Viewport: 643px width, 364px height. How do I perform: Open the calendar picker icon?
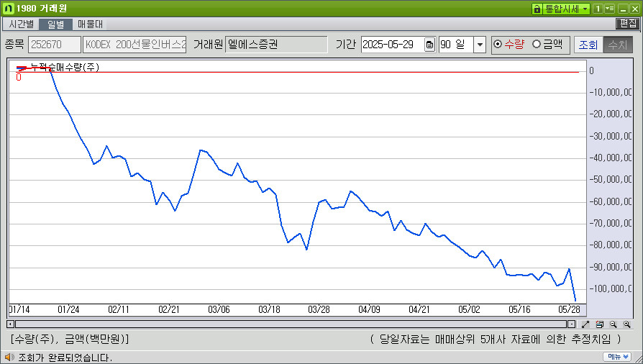pos(429,45)
